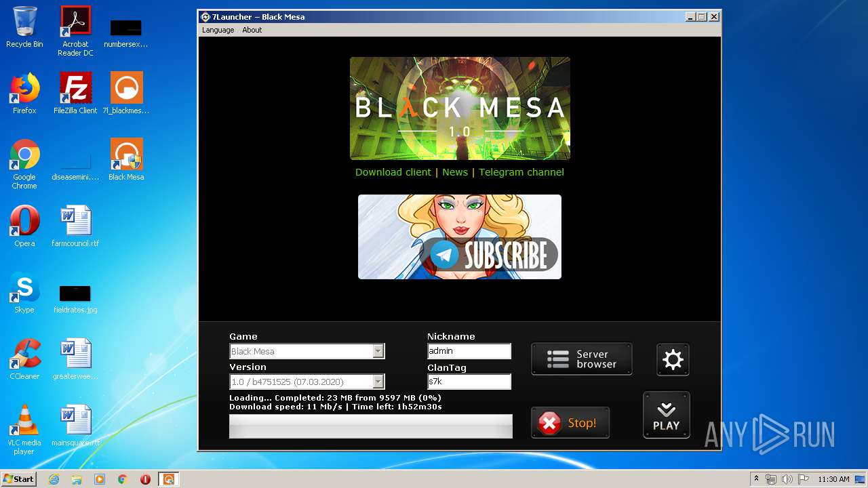The width and height of the screenshot is (868, 488).
Task: Open the launcher settings gear
Action: click(673, 359)
